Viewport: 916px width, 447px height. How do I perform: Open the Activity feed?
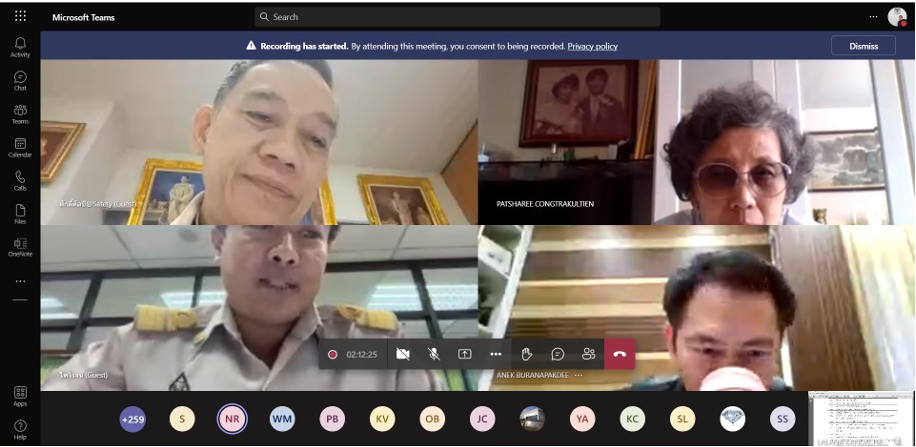pos(20,46)
